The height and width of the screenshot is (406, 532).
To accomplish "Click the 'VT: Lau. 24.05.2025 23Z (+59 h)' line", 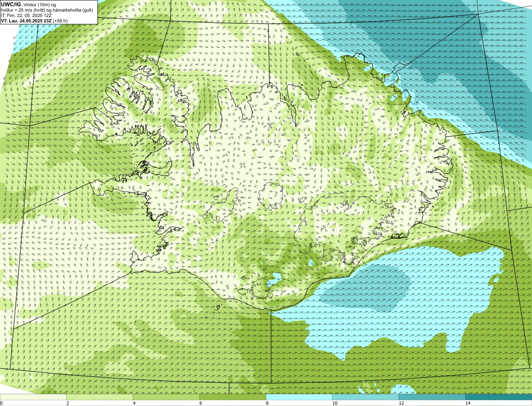I will 34,20.
